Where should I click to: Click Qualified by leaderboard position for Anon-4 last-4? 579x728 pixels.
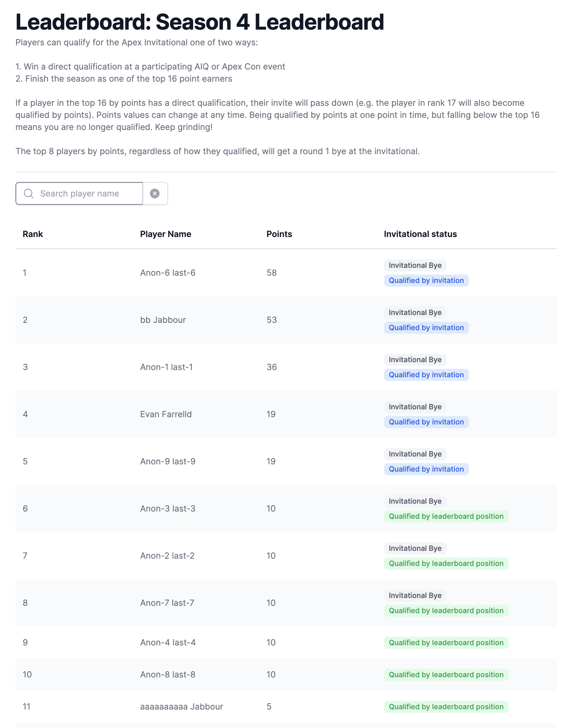[x=446, y=642]
